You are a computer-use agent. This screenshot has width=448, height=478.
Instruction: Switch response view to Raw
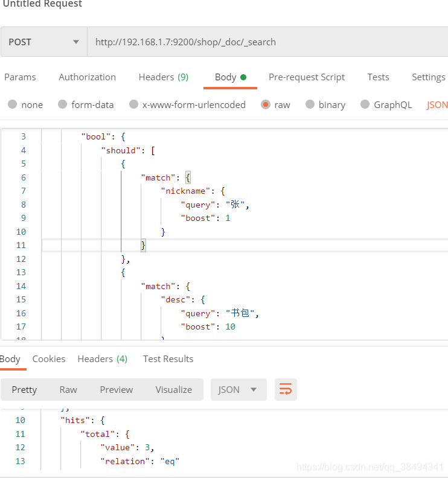tap(68, 390)
